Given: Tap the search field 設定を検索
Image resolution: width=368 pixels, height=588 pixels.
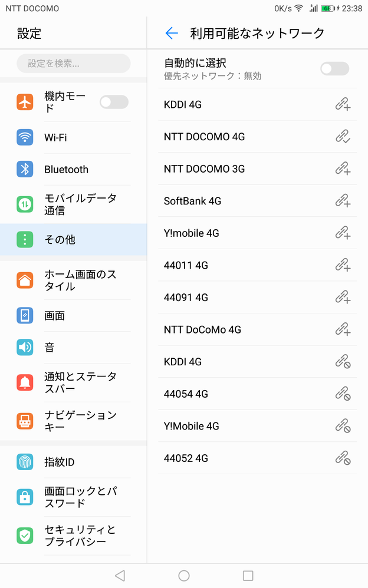Looking at the screenshot, I should coord(74,64).
